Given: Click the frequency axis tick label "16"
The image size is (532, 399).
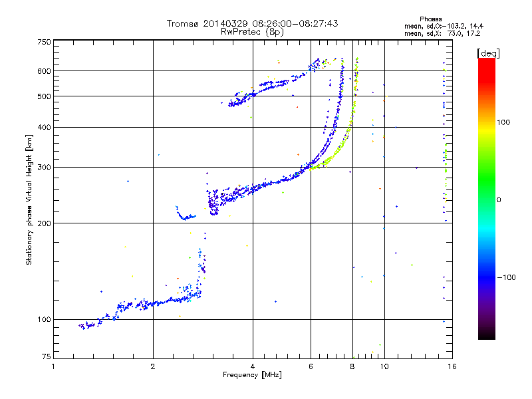Looking at the screenshot, I should click(x=452, y=366).
